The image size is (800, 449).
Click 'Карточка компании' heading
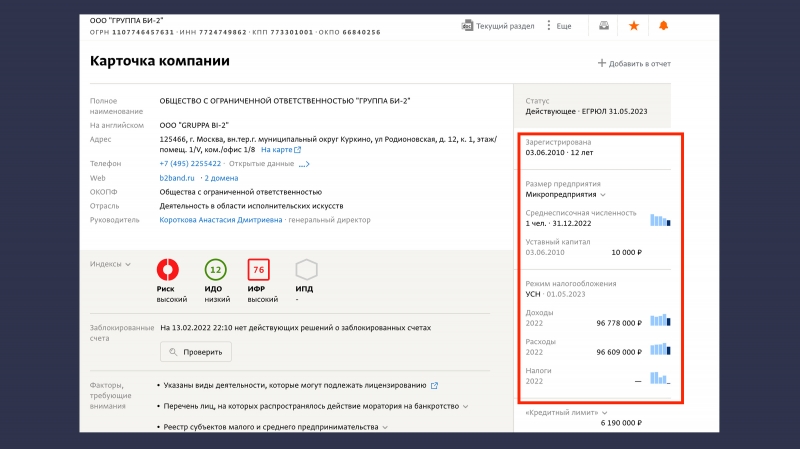click(160, 61)
